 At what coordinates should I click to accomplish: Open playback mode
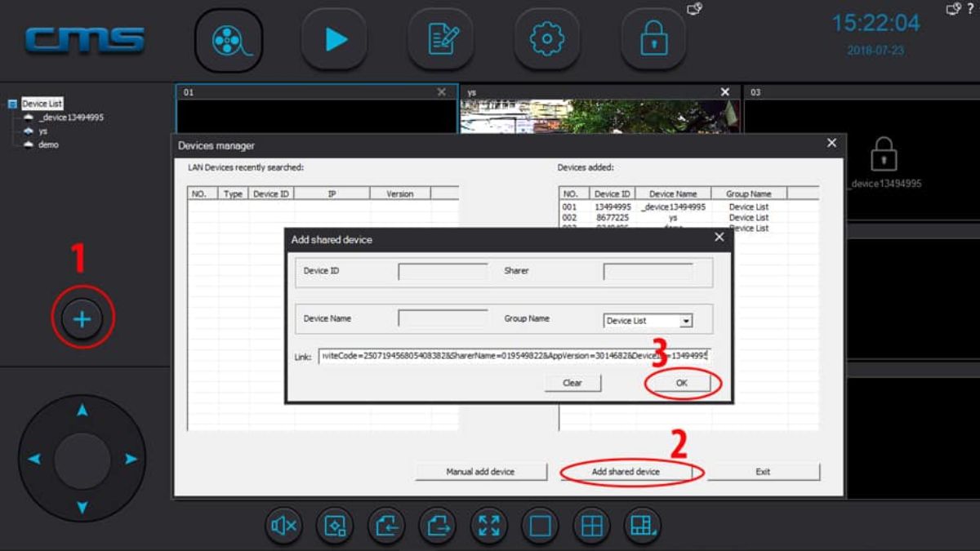pos(334,39)
